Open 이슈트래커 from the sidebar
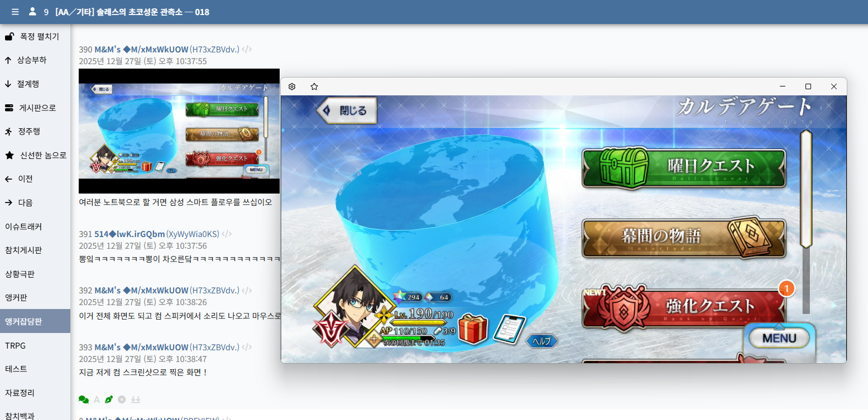Image resolution: width=868 pixels, height=420 pixels. (23, 226)
